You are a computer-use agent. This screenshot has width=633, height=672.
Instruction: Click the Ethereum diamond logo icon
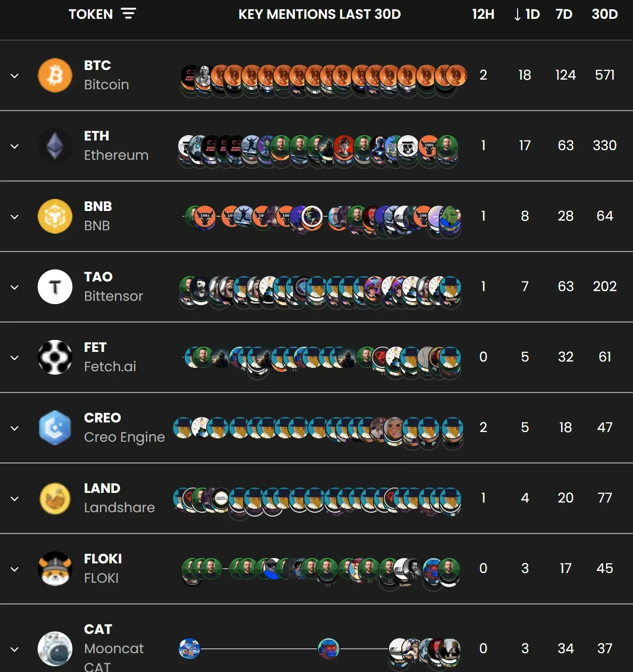click(x=55, y=146)
